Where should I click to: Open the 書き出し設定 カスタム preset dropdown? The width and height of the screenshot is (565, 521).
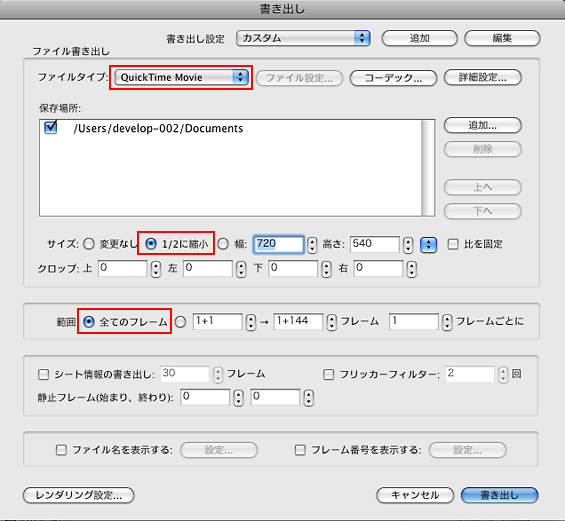click(x=303, y=38)
